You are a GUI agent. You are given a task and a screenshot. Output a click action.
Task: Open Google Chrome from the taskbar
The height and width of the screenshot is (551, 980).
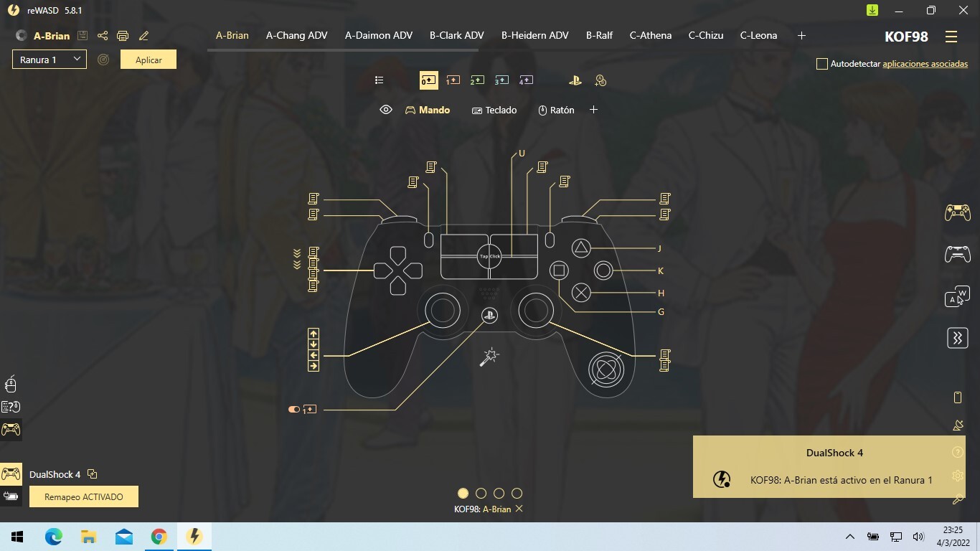tap(159, 537)
